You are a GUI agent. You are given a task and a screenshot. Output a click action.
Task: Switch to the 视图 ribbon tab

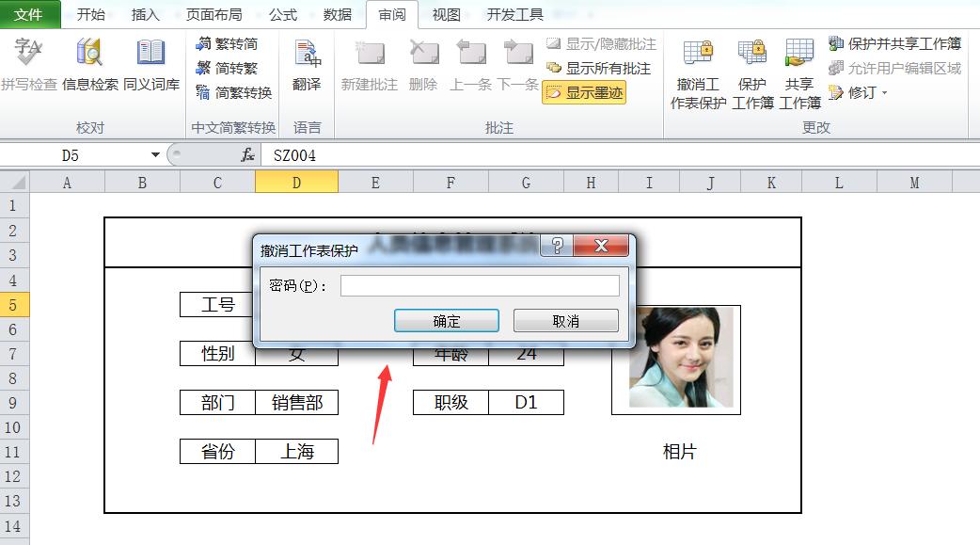pyautogui.click(x=445, y=15)
